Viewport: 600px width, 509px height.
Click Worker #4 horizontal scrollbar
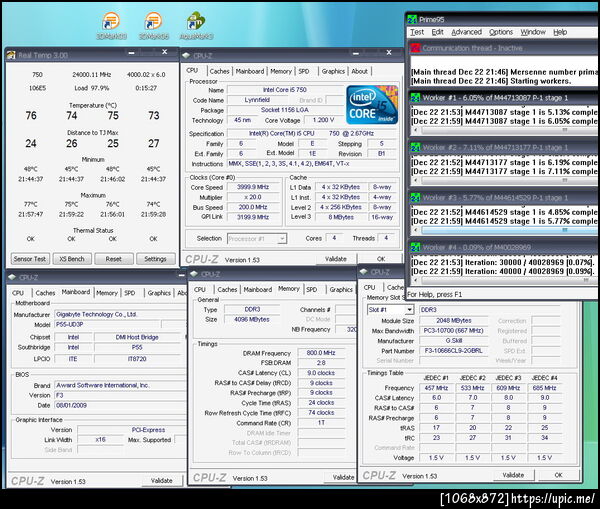(505, 280)
